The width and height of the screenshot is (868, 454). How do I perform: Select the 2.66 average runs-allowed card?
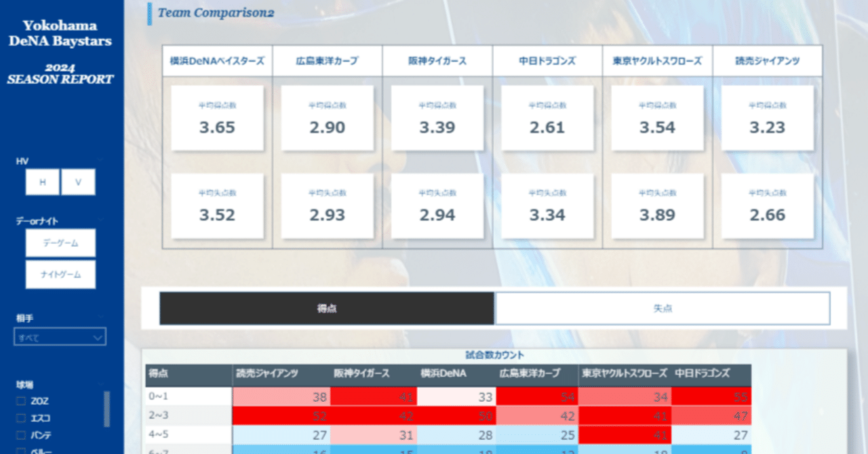767,206
